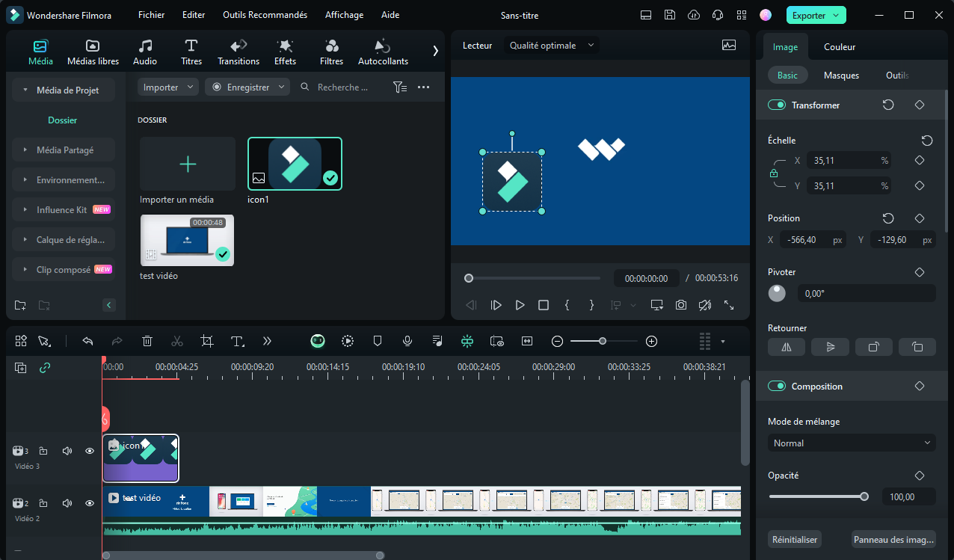Click the marker shield icon in timeline toolbar
This screenshot has height=560, width=954.
(x=378, y=341)
